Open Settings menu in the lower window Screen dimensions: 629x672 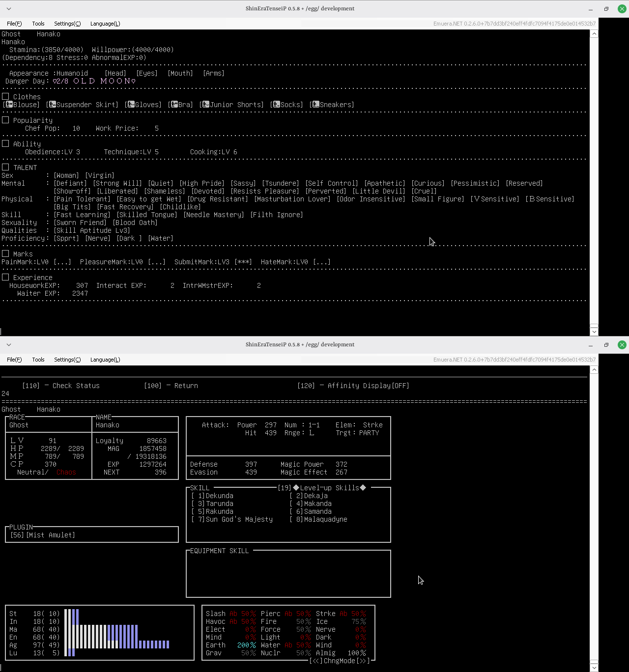(67, 360)
